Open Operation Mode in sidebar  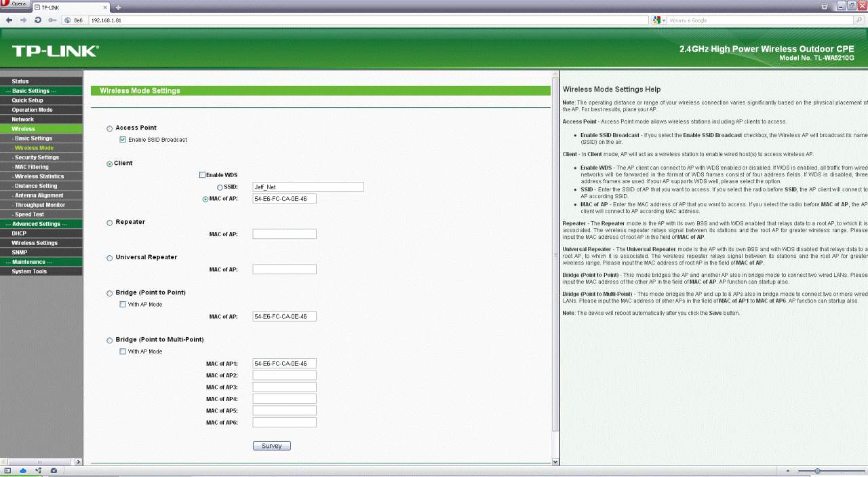(x=41, y=110)
